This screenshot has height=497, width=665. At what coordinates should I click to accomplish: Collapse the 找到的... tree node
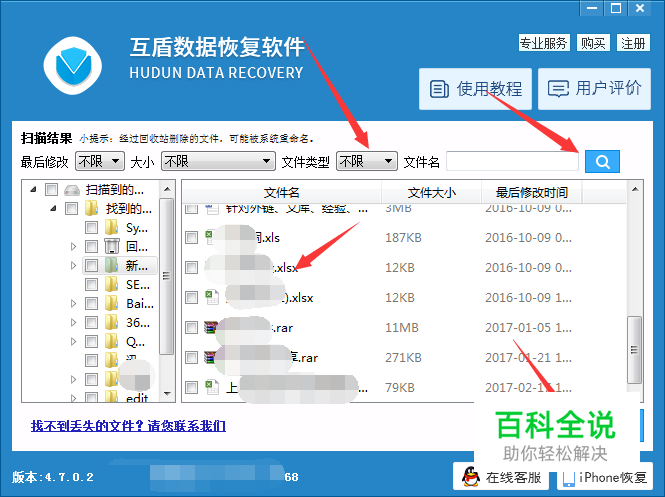(53, 208)
